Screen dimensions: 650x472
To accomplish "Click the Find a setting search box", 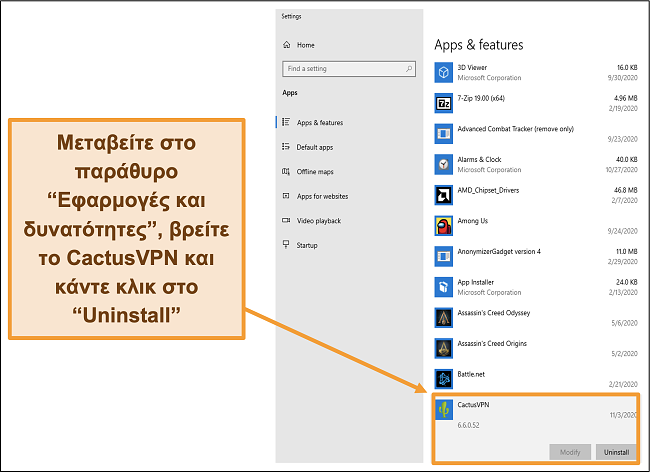I will (349, 68).
